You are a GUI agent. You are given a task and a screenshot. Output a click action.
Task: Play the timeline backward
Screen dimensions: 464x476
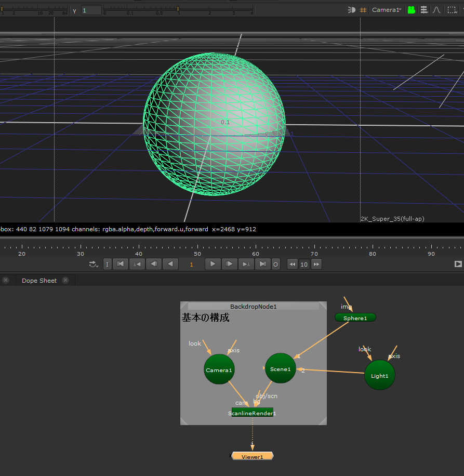pos(170,265)
